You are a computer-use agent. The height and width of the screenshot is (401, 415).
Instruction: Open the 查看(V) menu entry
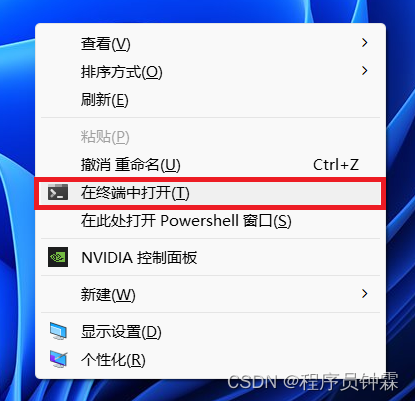(x=210, y=44)
